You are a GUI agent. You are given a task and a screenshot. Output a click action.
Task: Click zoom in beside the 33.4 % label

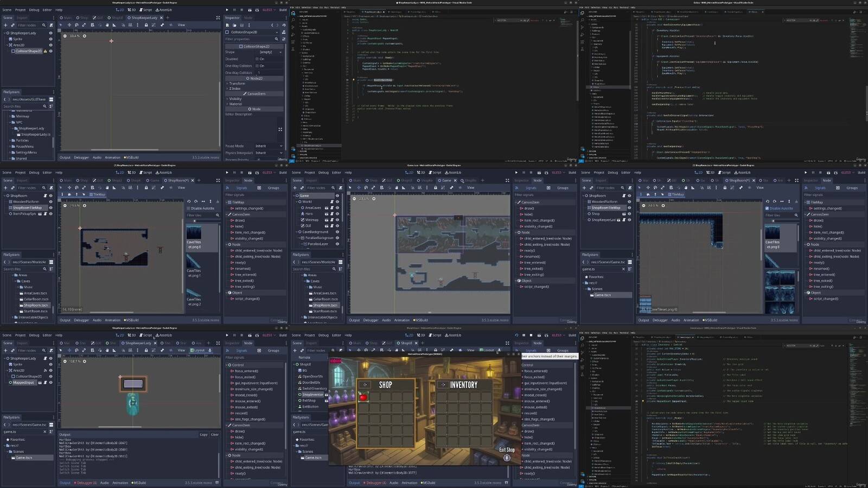click(84, 36)
